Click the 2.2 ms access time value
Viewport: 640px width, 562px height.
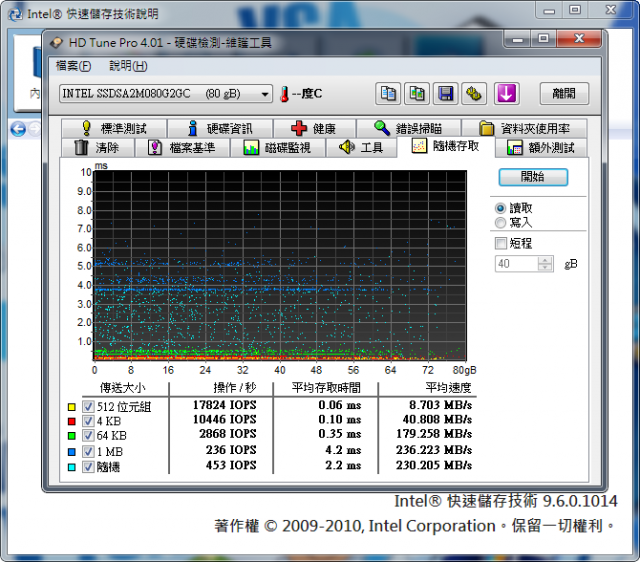[x=343, y=465]
